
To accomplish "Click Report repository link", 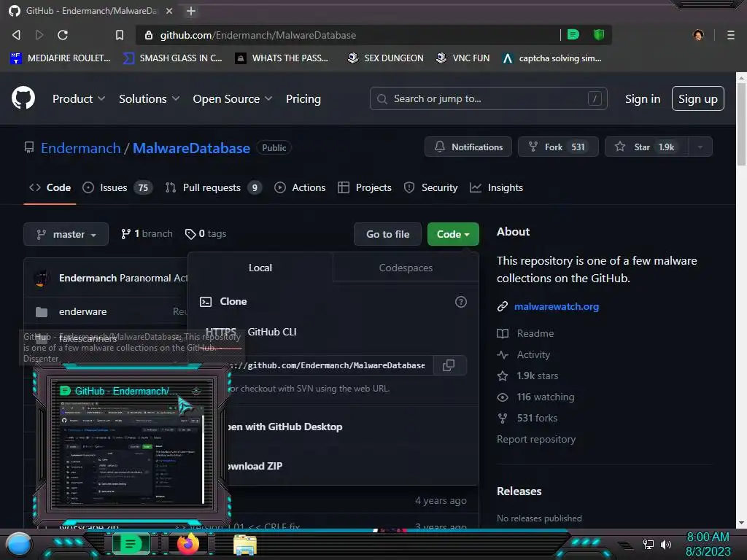I will click(x=536, y=439).
